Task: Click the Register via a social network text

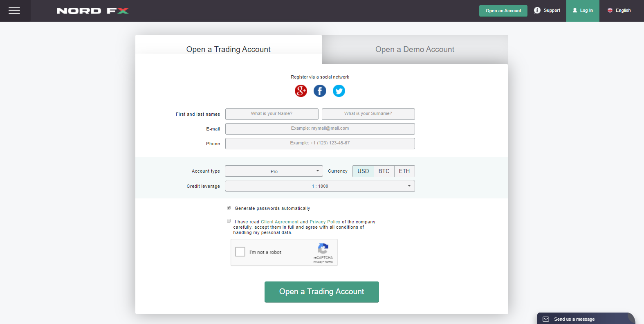Action: (320, 77)
